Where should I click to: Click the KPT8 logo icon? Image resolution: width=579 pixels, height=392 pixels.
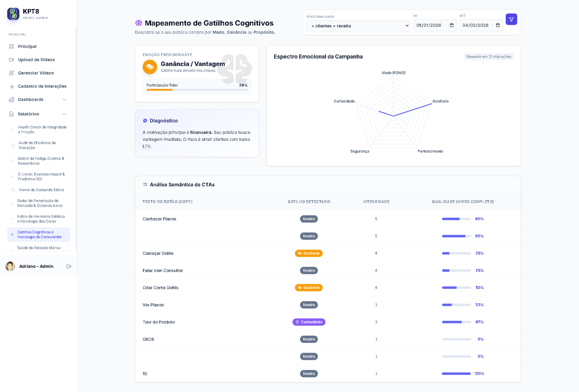click(x=13, y=14)
